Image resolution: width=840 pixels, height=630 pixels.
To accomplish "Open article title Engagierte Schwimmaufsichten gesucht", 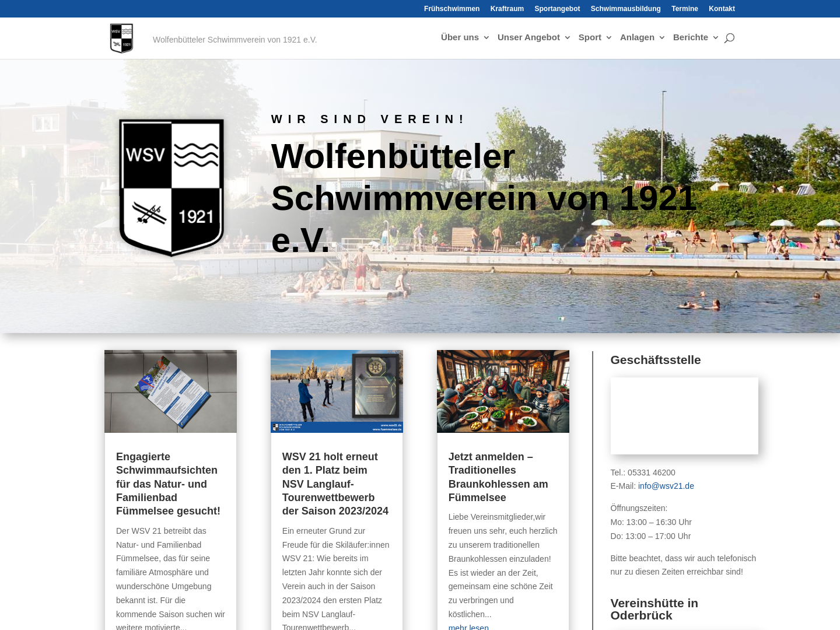I will pyautogui.click(x=168, y=484).
